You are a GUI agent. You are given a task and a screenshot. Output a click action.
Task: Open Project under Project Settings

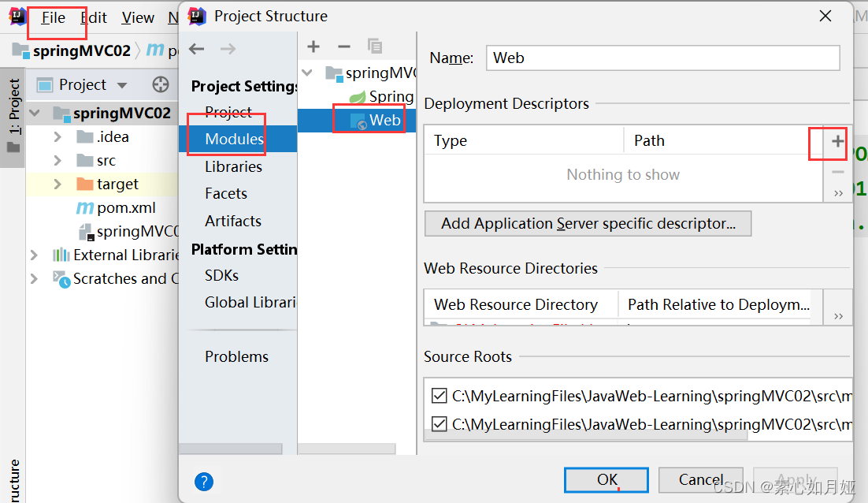(x=228, y=113)
